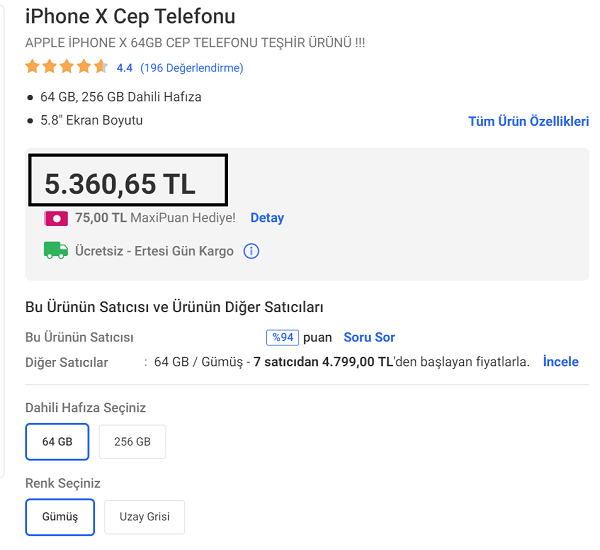
Task: Choose the Uzay Grisi color option
Action: coord(145,517)
